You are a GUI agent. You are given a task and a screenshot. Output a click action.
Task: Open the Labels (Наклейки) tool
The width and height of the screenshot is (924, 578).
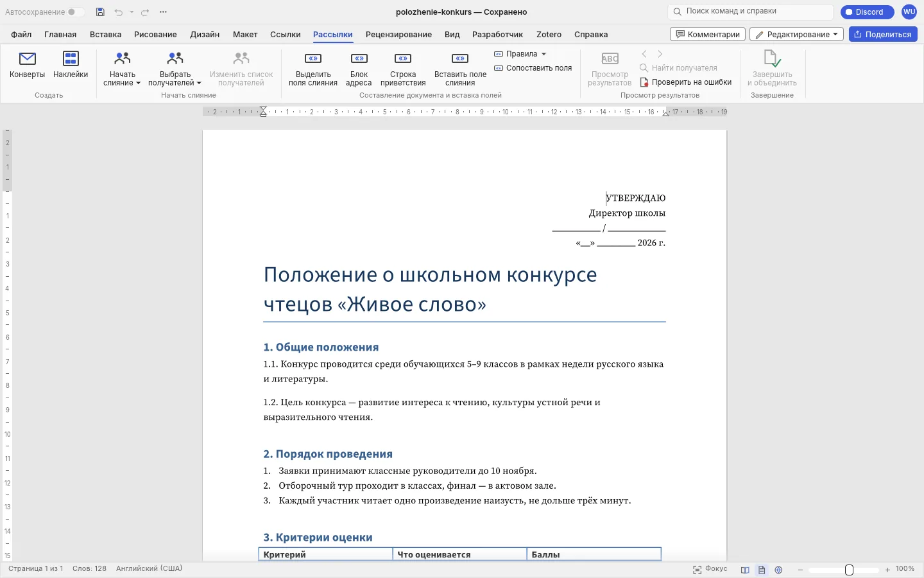[x=71, y=66]
